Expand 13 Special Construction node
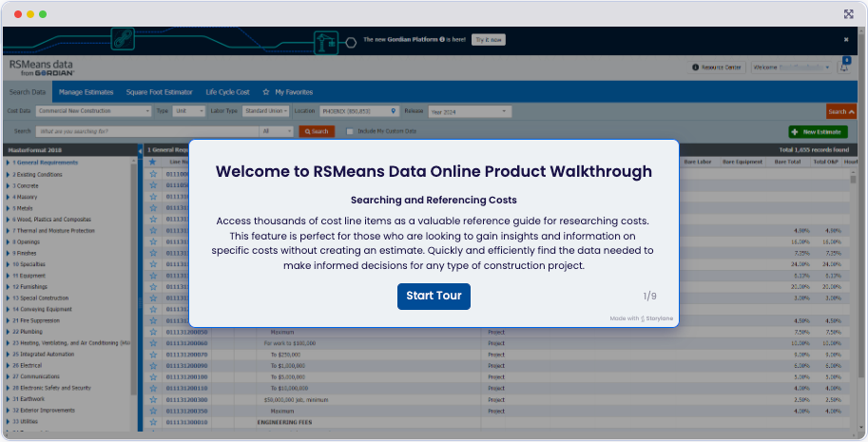 [x=8, y=298]
